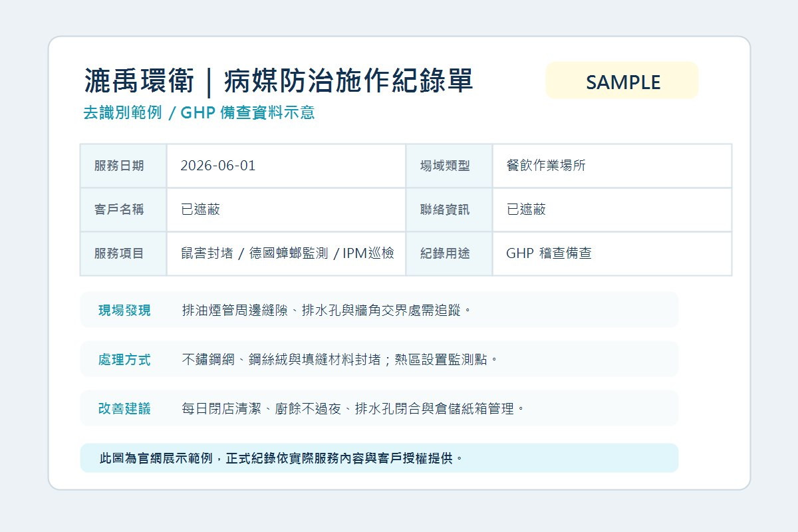Image resolution: width=798 pixels, height=532 pixels.
Task: Click the 現場發現 heading
Action: click(x=124, y=310)
